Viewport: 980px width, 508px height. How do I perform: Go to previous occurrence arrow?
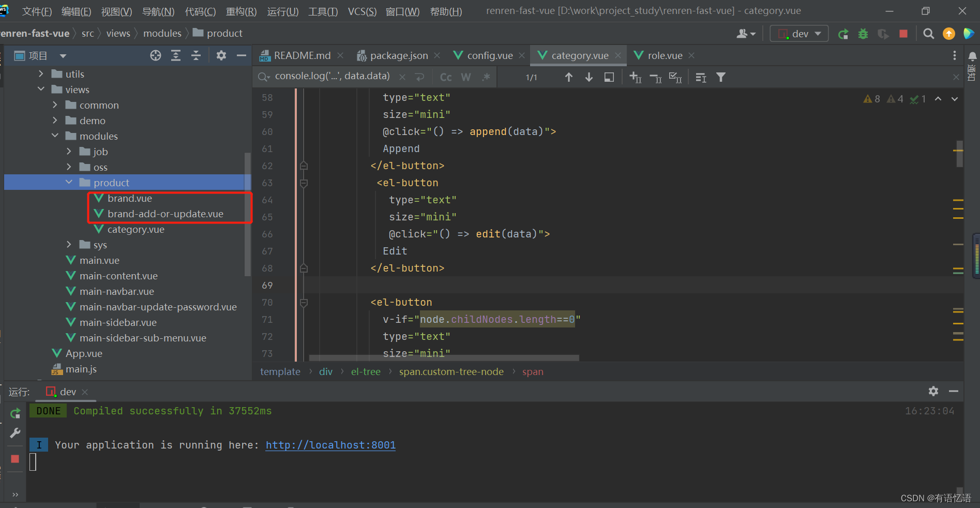[x=569, y=77]
